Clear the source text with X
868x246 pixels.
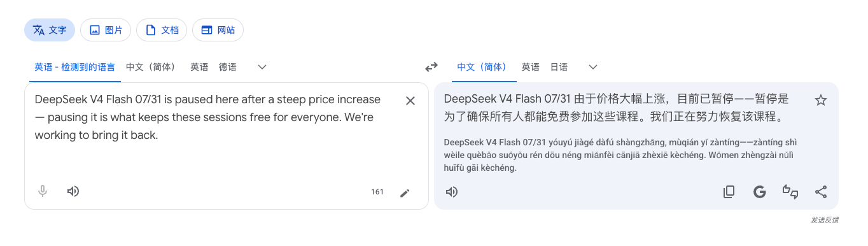[x=410, y=101]
